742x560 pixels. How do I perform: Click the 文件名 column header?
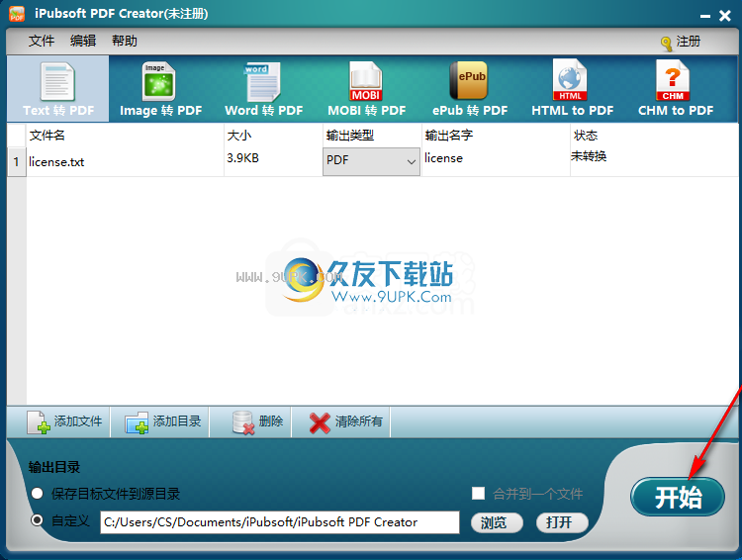point(125,136)
